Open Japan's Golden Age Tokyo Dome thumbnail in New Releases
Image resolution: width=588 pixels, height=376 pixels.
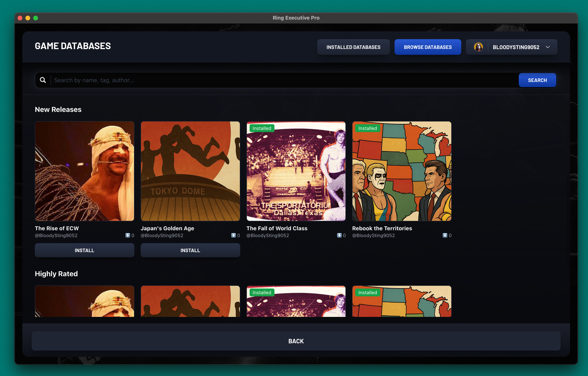pyautogui.click(x=190, y=171)
